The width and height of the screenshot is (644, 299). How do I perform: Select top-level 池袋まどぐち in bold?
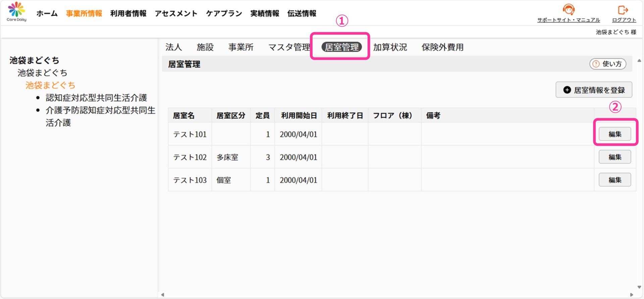[x=34, y=60]
